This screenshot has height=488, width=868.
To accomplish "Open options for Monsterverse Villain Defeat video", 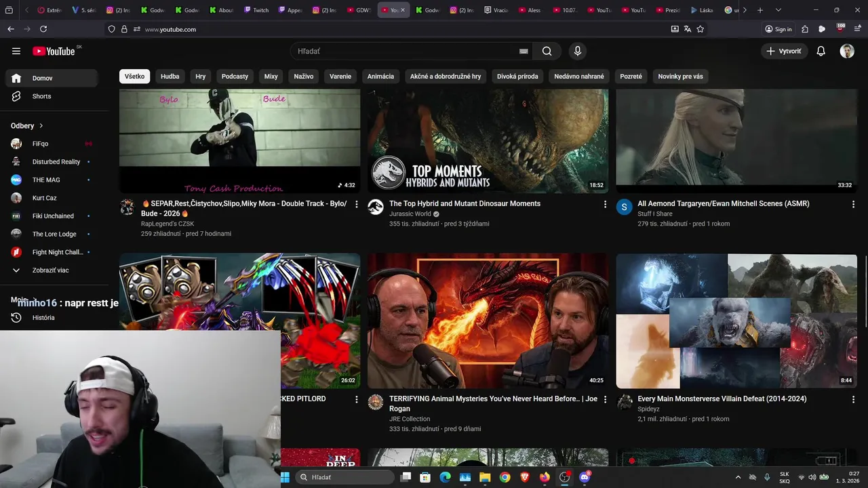I will point(853,399).
